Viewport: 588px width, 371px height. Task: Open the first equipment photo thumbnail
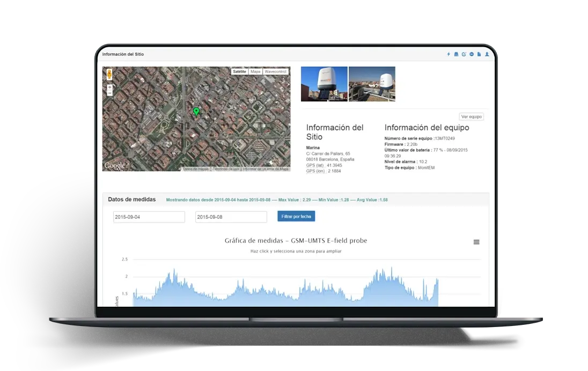coord(324,84)
